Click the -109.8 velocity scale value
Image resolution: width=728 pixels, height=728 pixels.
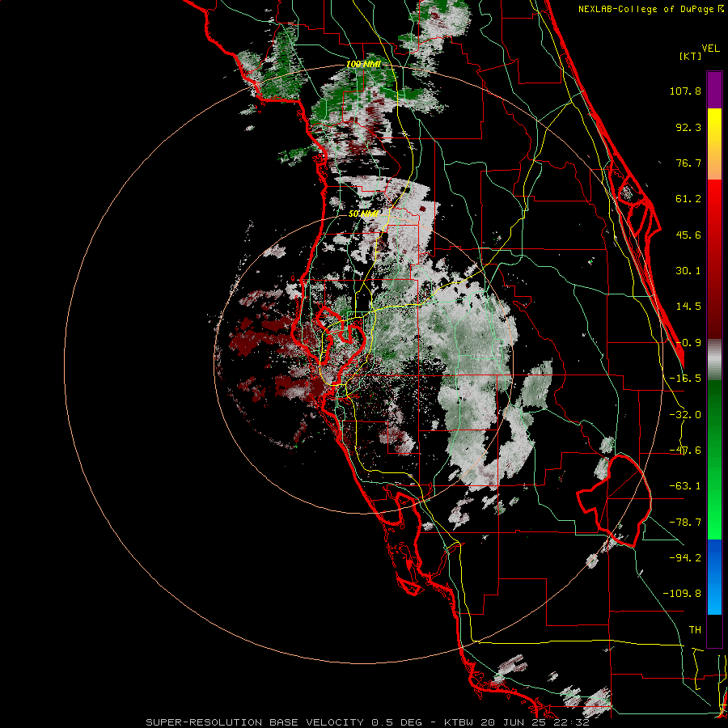pyautogui.click(x=682, y=594)
